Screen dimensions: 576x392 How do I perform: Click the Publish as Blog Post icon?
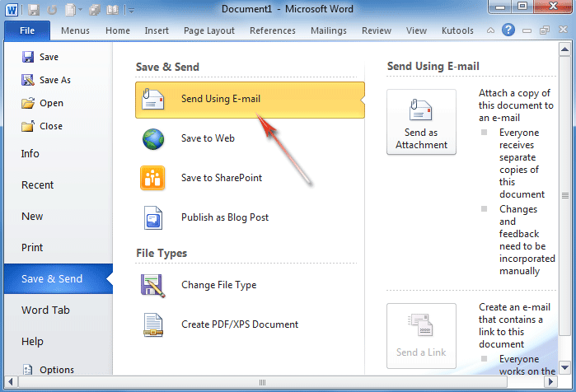[x=153, y=217]
